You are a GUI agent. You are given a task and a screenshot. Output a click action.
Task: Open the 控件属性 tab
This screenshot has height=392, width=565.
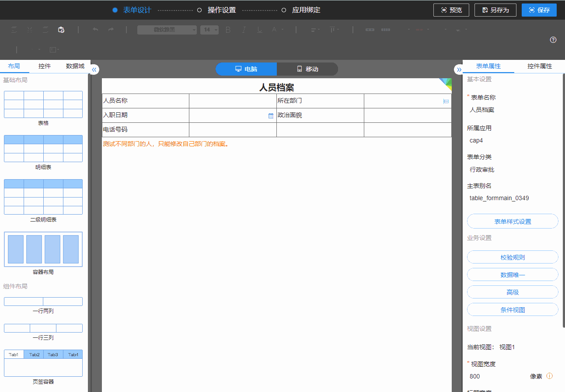(539, 66)
